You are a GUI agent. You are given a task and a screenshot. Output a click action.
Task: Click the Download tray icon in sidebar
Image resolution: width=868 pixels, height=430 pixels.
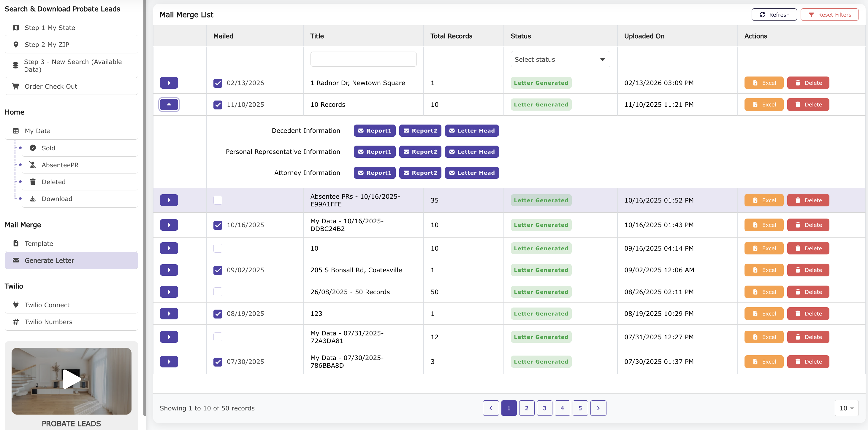coord(33,199)
